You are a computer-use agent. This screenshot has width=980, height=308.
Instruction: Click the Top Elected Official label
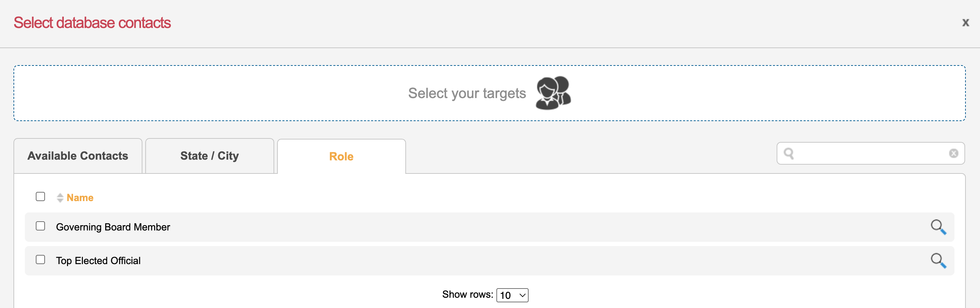[x=98, y=261]
